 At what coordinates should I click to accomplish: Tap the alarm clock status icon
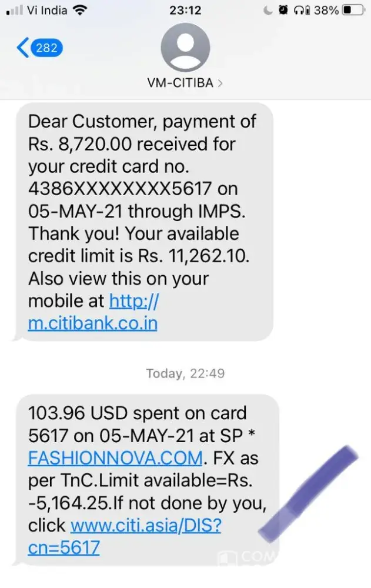(283, 10)
